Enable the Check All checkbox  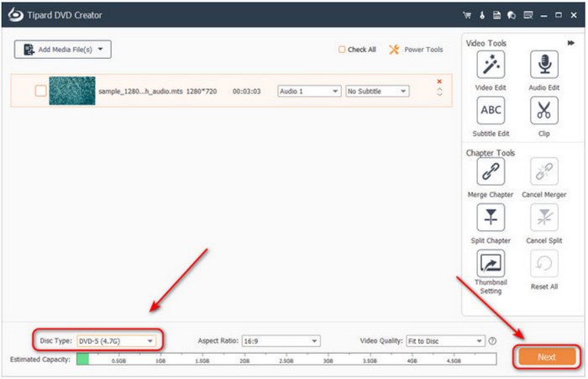pyautogui.click(x=342, y=50)
